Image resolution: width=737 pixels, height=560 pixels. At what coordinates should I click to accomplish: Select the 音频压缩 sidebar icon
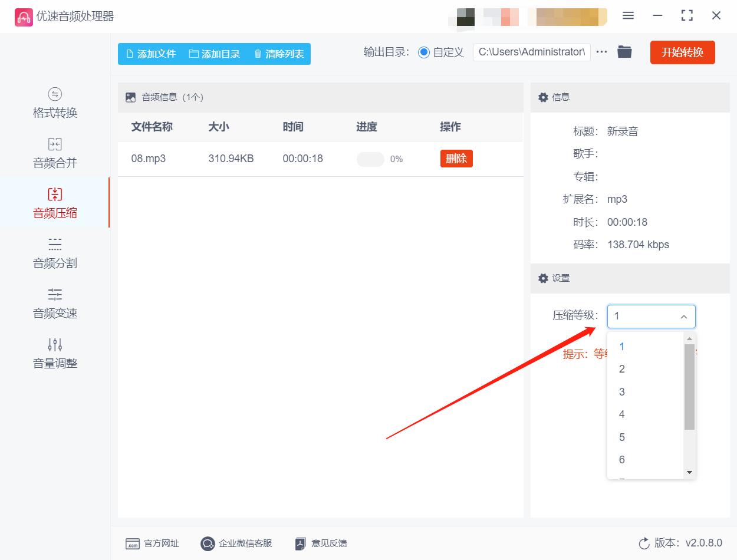(54, 203)
